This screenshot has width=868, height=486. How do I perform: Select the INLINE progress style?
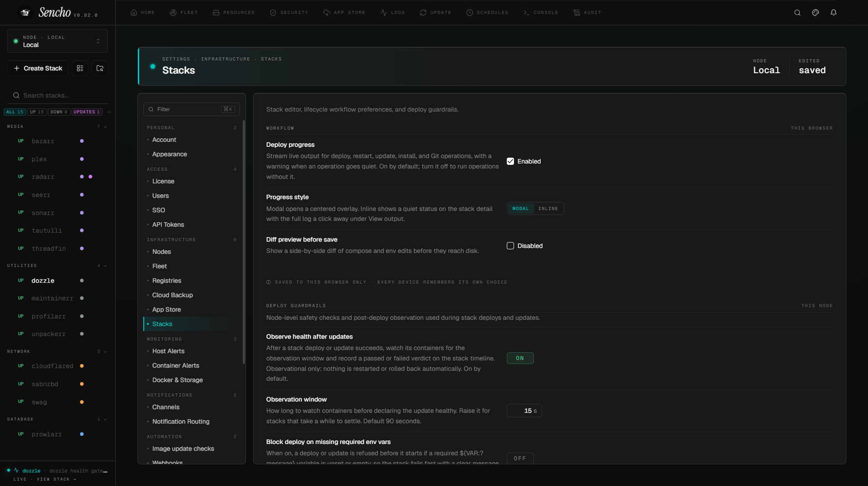[548, 209]
